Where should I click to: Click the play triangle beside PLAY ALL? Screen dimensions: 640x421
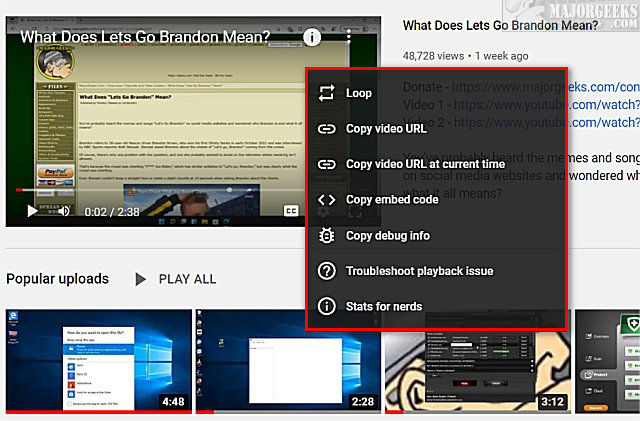click(x=140, y=279)
